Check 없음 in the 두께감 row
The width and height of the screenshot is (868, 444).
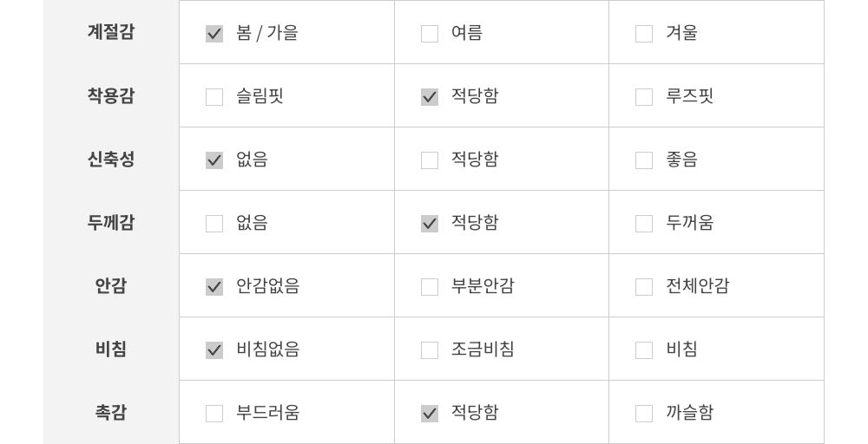214,224
